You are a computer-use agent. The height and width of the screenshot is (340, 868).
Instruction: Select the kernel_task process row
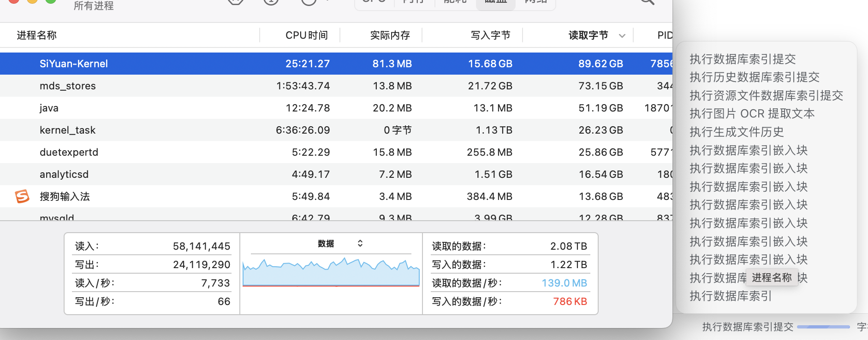(x=336, y=130)
